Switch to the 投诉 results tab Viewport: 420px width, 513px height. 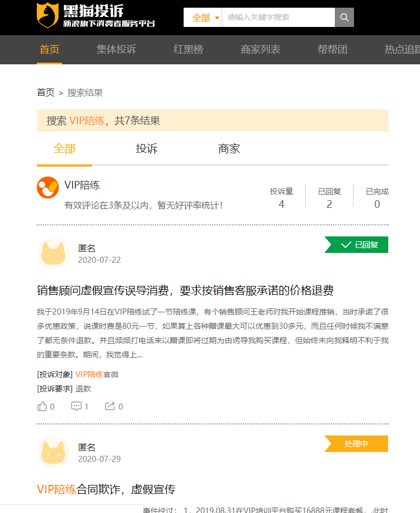click(x=147, y=149)
